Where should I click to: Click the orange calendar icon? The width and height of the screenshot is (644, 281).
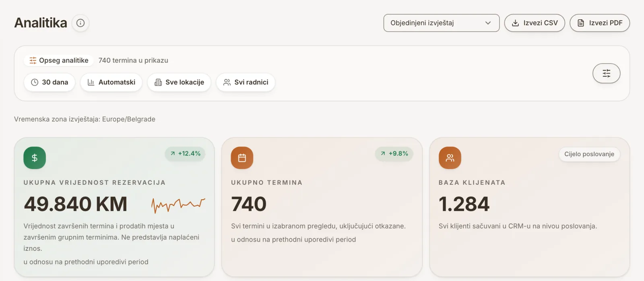[242, 158]
